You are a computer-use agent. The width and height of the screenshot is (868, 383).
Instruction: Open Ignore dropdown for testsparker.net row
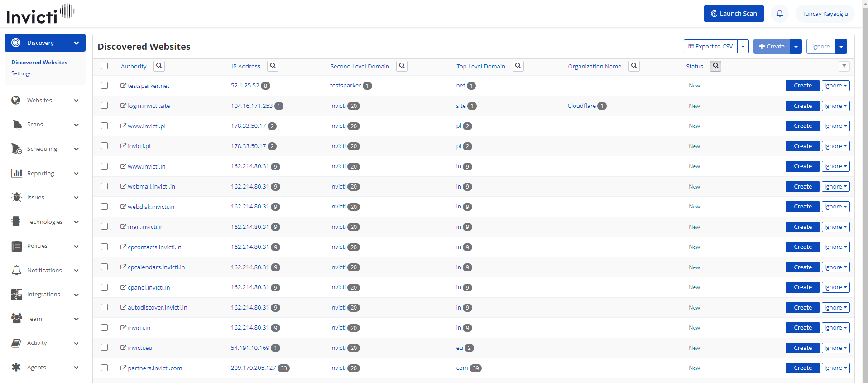[836, 86]
